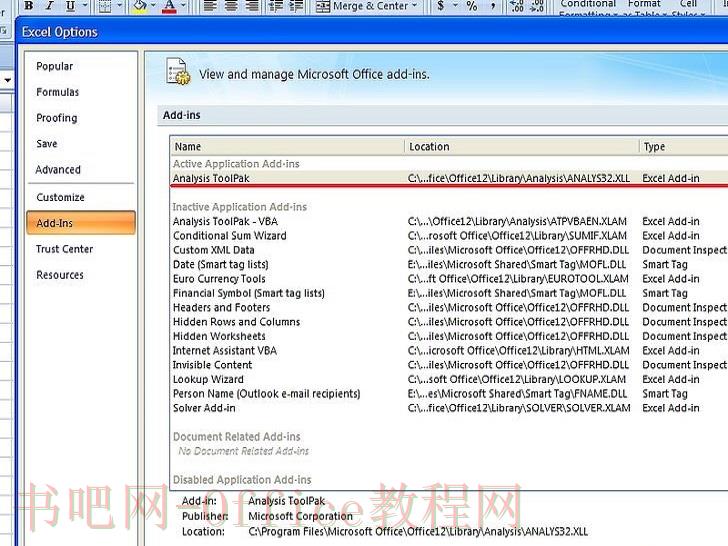The width and height of the screenshot is (728, 546).
Task: Open Conditional Formatting in the ribbon
Action: [x=588, y=7]
